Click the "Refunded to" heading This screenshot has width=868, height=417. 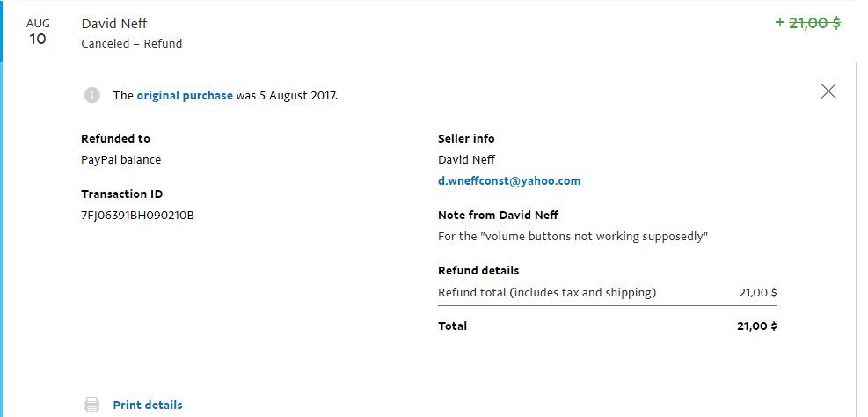click(115, 138)
